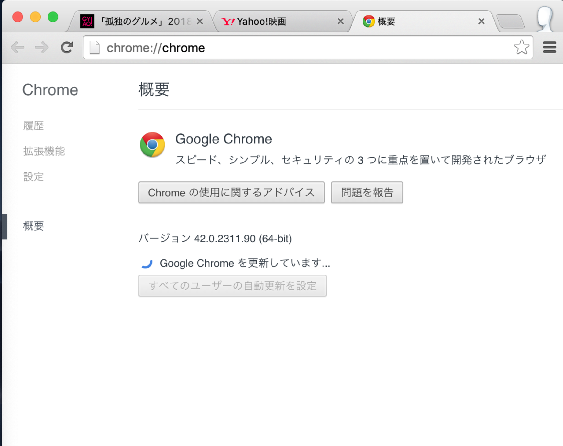Click Chrome の使用に関するアドバイス button
Image resolution: width=563 pixels, height=446 pixels.
(232, 192)
